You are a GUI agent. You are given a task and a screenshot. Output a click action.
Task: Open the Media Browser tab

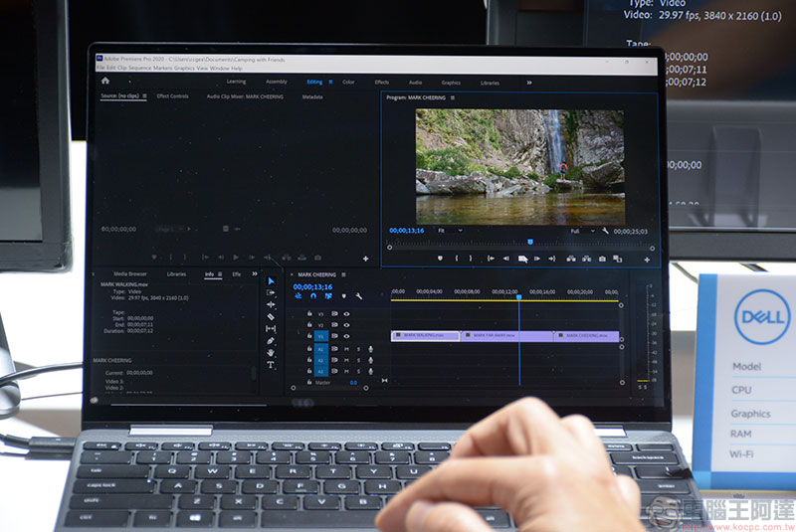point(130,273)
